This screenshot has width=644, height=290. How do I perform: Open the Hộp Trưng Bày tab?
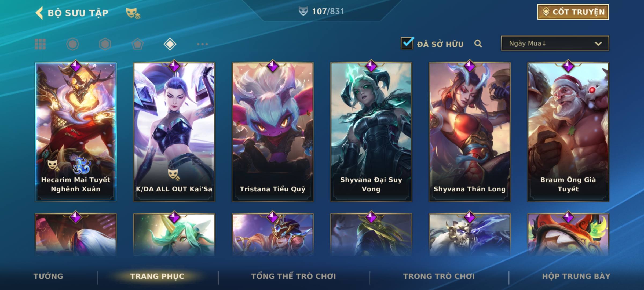tap(576, 276)
